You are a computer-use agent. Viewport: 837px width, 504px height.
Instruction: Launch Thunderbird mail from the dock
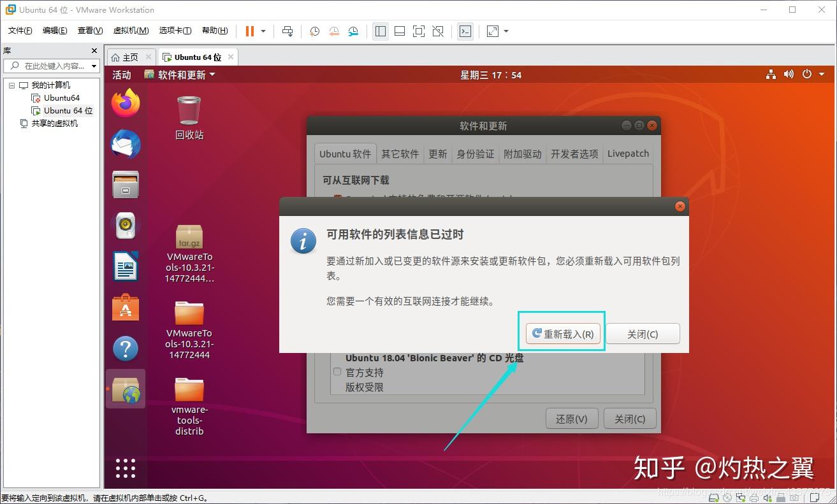click(126, 144)
